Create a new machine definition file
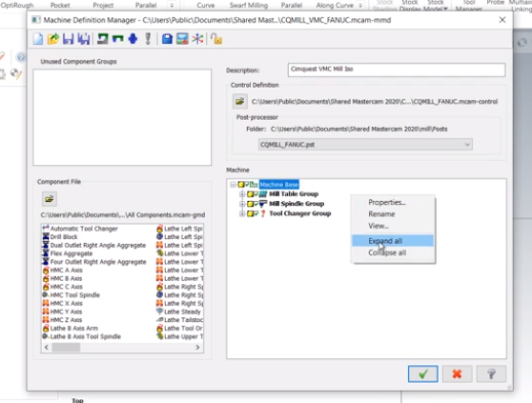 click(38, 39)
